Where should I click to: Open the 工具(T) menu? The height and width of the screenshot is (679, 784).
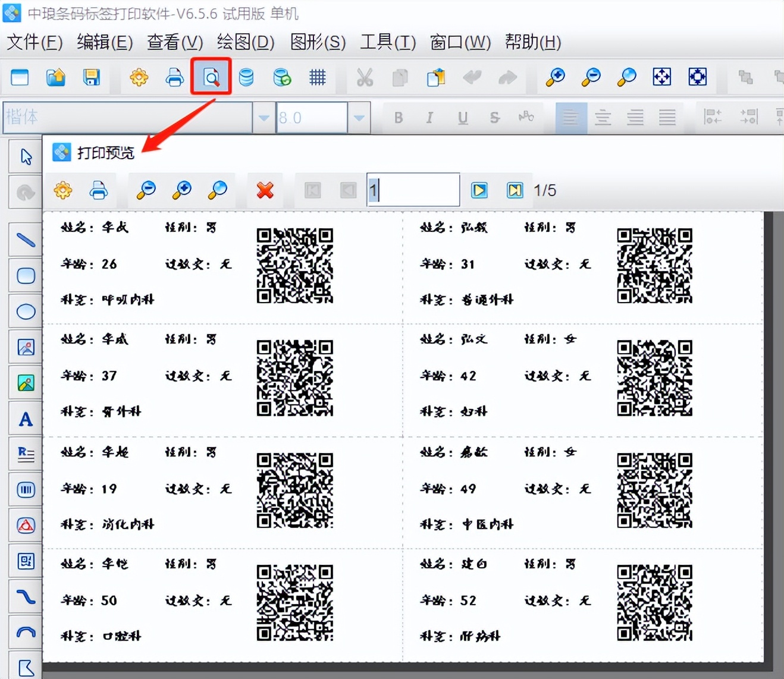coord(388,42)
